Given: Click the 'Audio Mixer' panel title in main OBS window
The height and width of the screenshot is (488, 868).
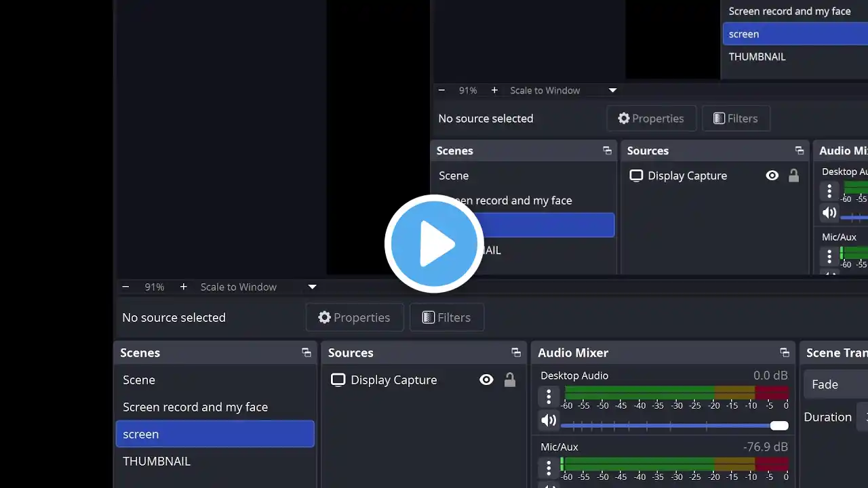Looking at the screenshot, I should click(573, 353).
